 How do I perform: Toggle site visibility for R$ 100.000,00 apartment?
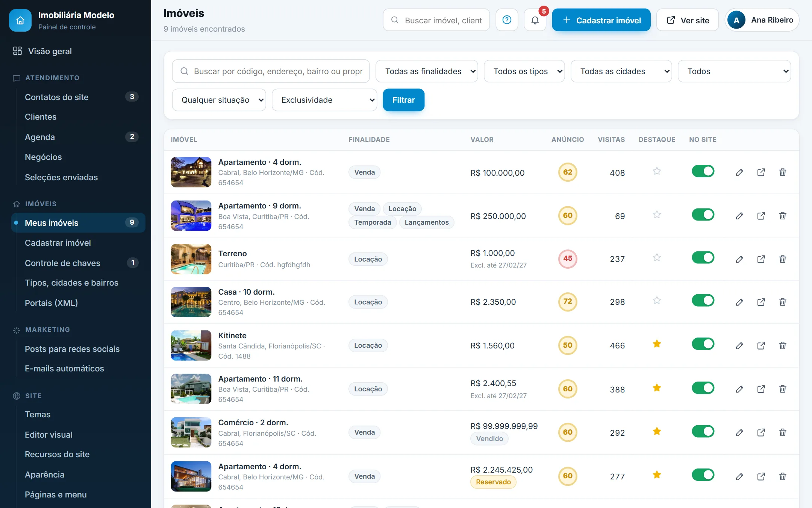point(703,171)
